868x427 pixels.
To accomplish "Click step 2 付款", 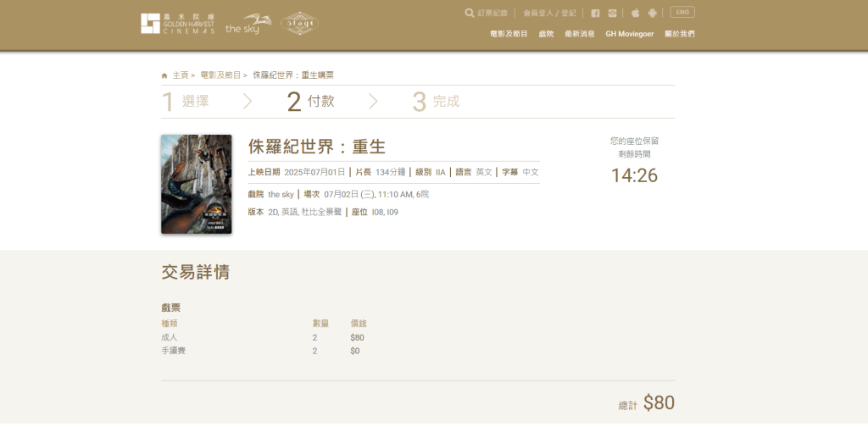I will tap(310, 102).
